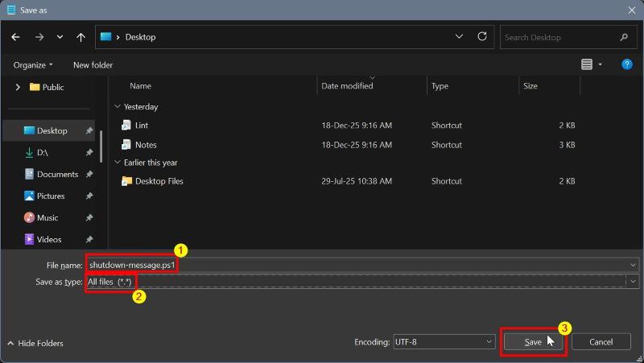Open recent locations chevron near navigation arrows

[x=60, y=37]
